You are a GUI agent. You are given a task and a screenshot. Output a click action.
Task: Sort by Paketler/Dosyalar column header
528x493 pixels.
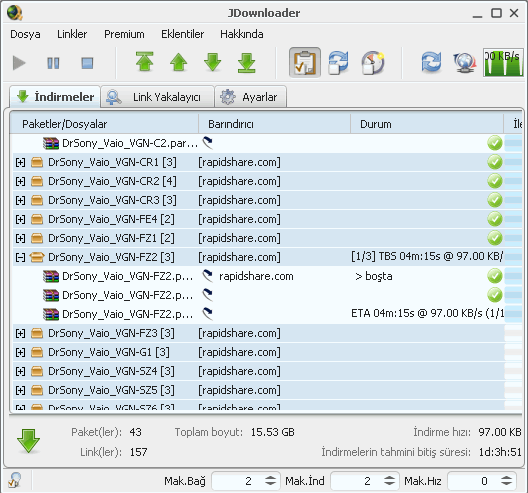coord(104,124)
